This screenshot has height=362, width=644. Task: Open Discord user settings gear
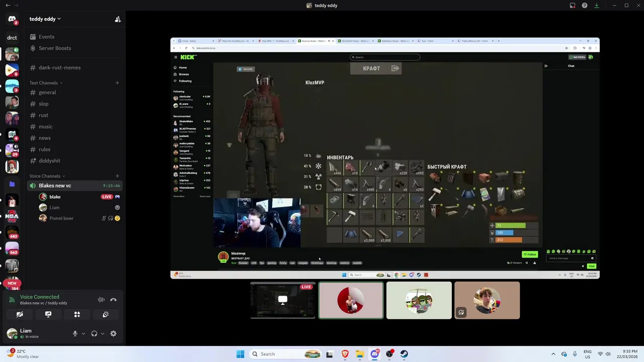pos(113,333)
